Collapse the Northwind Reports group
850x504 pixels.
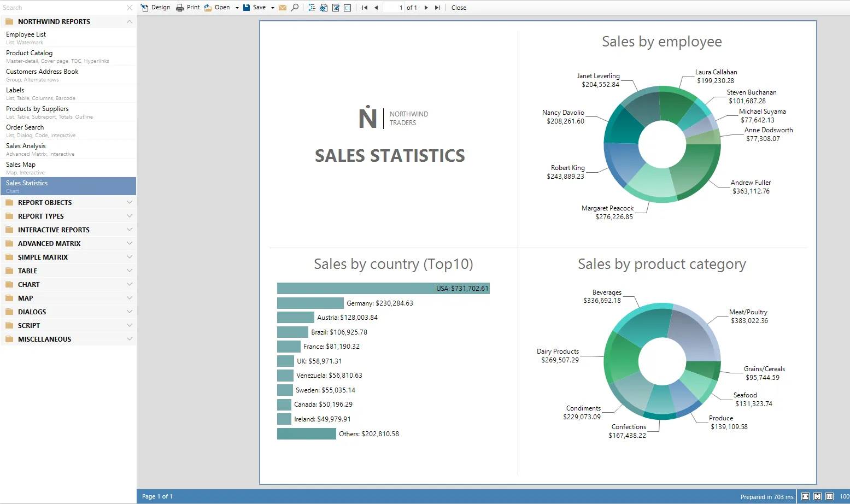[130, 22]
